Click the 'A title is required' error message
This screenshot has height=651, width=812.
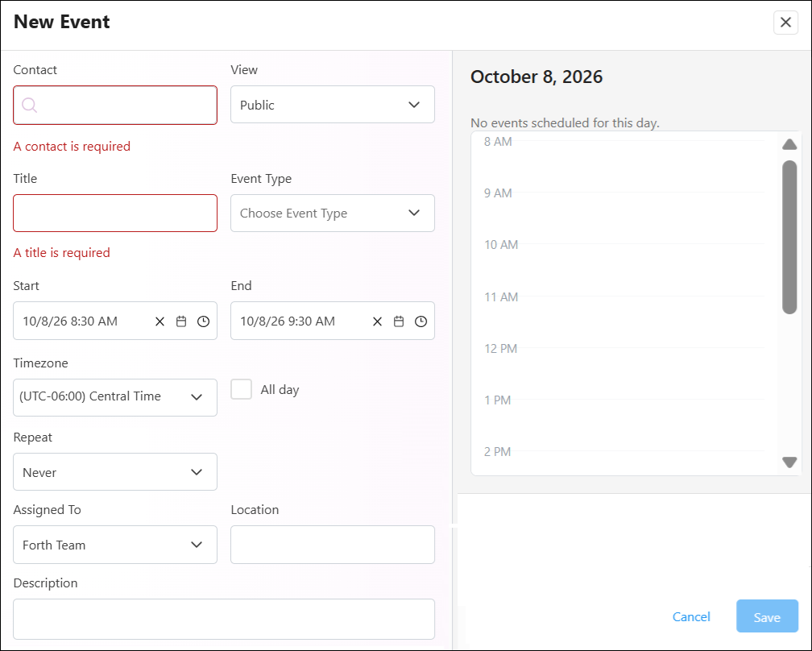click(61, 253)
